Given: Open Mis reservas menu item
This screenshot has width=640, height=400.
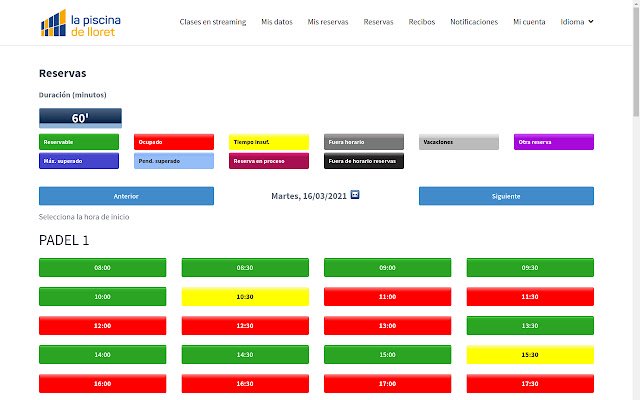Looking at the screenshot, I should (x=328, y=22).
